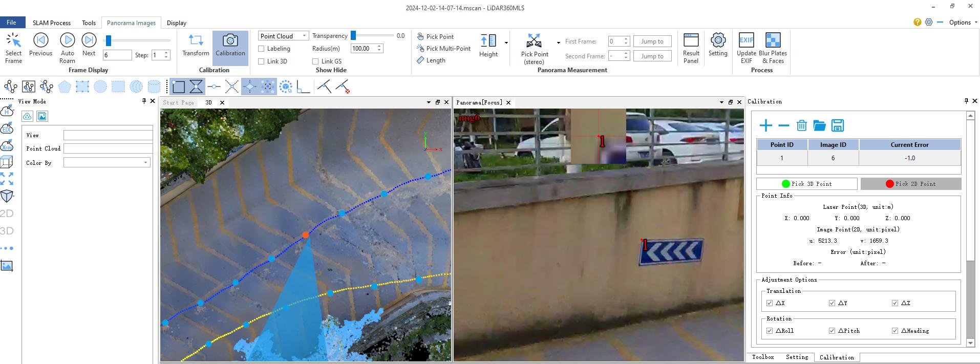Open the Point Cloud dropdown
The width and height of the screenshot is (980, 364).
pos(283,36)
